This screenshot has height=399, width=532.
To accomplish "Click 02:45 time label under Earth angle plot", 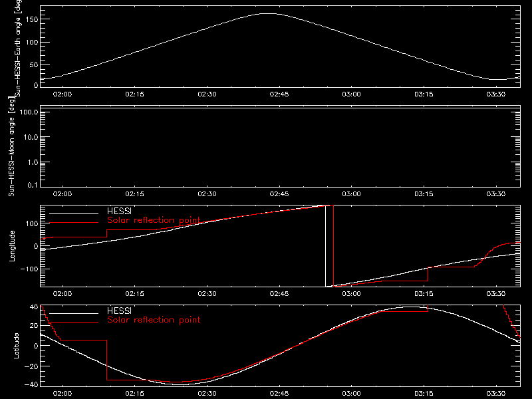I will pyautogui.click(x=279, y=94).
